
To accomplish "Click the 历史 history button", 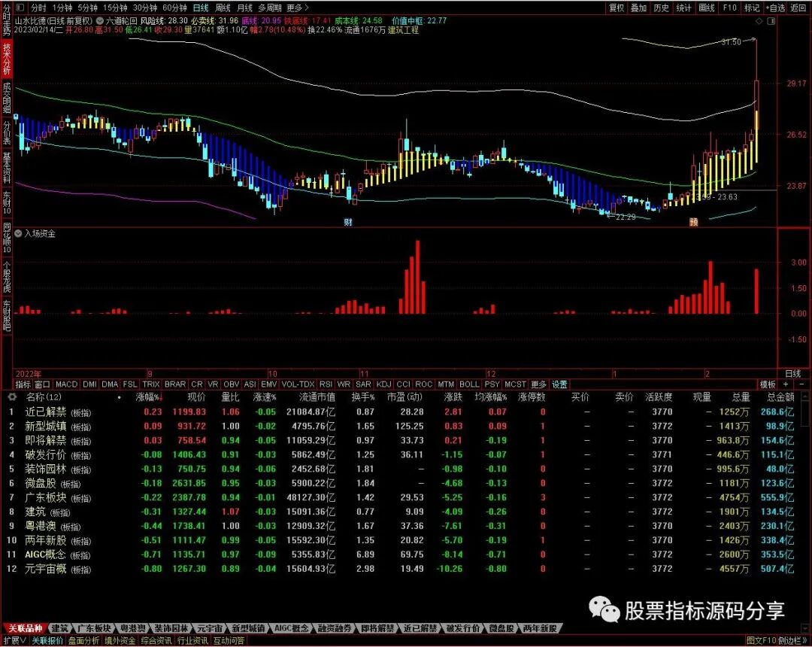I will (x=662, y=8).
